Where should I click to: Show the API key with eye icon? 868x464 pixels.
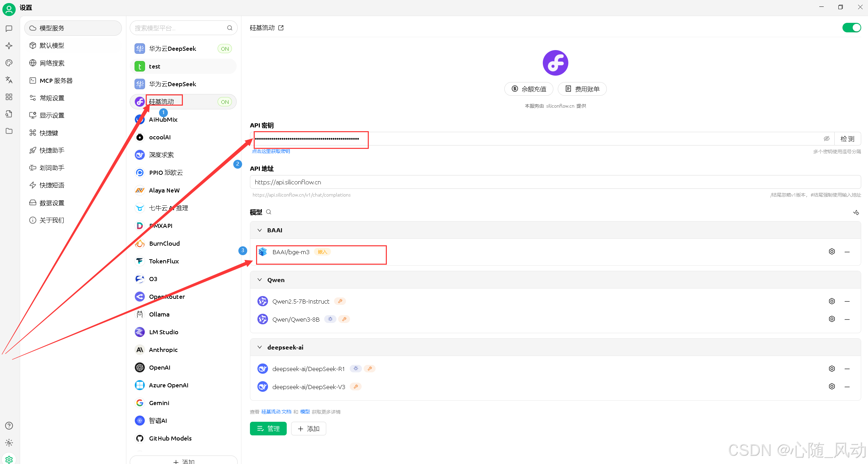click(x=826, y=139)
